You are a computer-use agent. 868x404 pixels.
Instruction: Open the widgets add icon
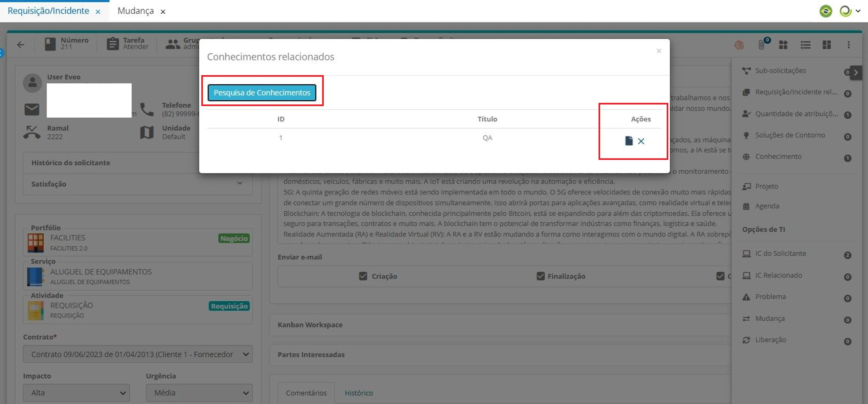pos(783,45)
